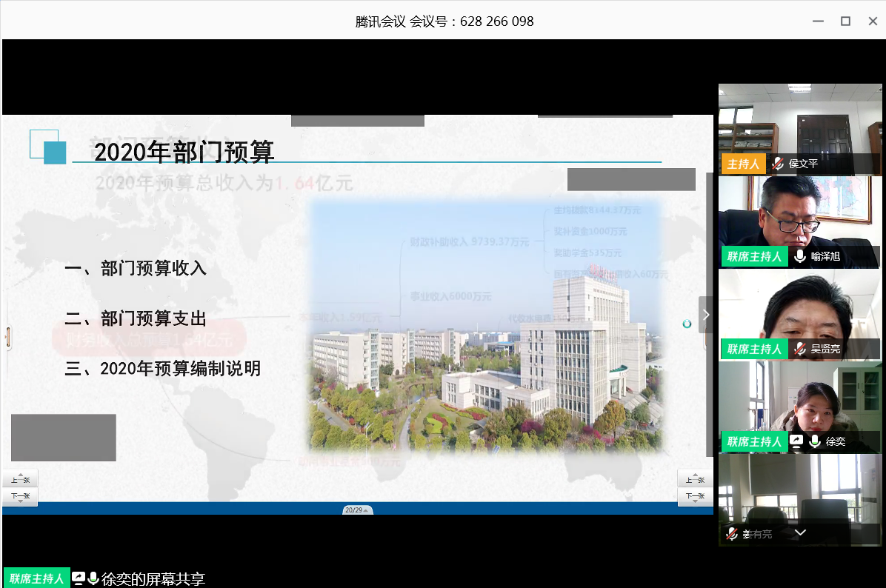Click the 徐奕的屏幕共享 label
The image size is (886, 588).
[153, 579]
